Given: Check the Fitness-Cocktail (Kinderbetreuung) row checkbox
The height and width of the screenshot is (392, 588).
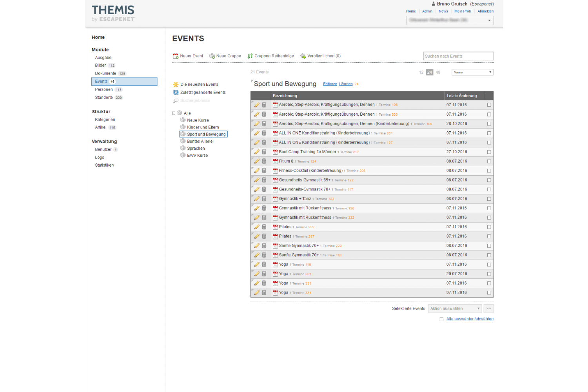Looking at the screenshot, I should pyautogui.click(x=489, y=171).
